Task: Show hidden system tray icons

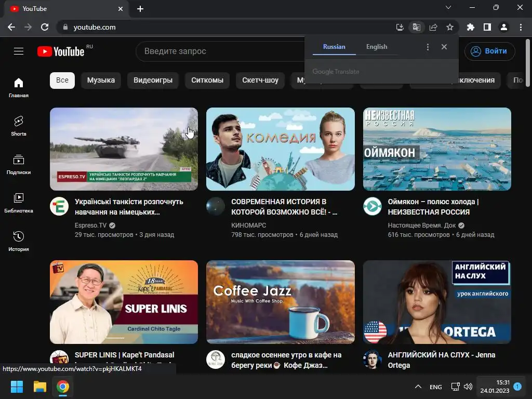Action: click(x=418, y=387)
